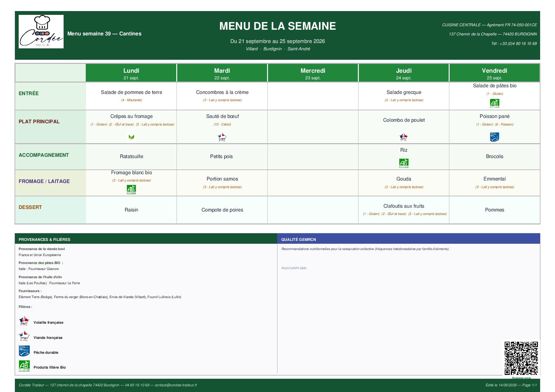
Task: Click the FROMAGE / LAITAGE row label
Action: pyautogui.click(x=44, y=181)
